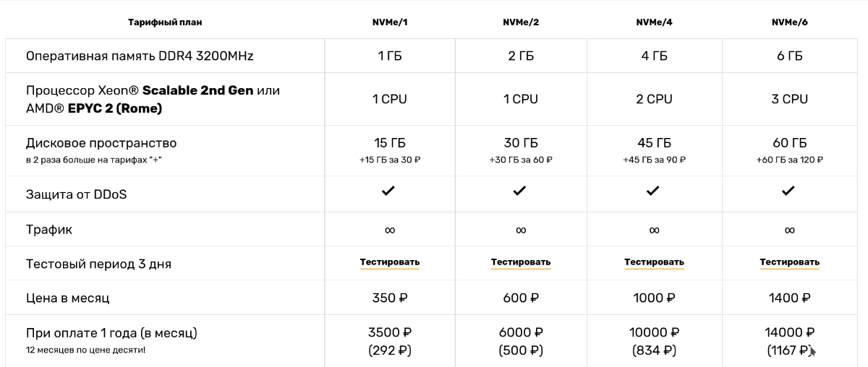Viewport: 868px width, 367px height.
Task: Select the NVMe/4 column header
Action: pos(654,22)
